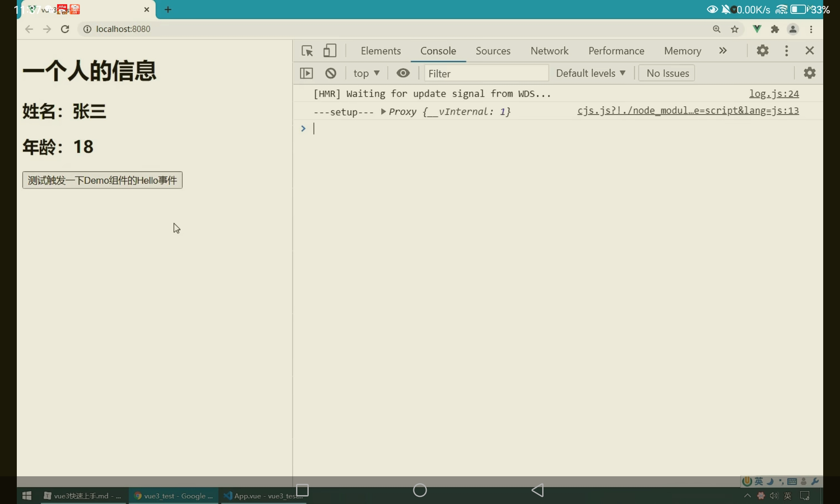Bookmark this page with the star icon
The image size is (840, 504).
[x=735, y=29]
